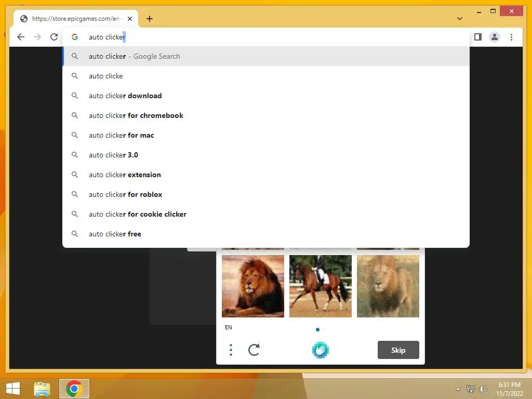Select the blurry lion captcha image

pyautogui.click(x=388, y=286)
